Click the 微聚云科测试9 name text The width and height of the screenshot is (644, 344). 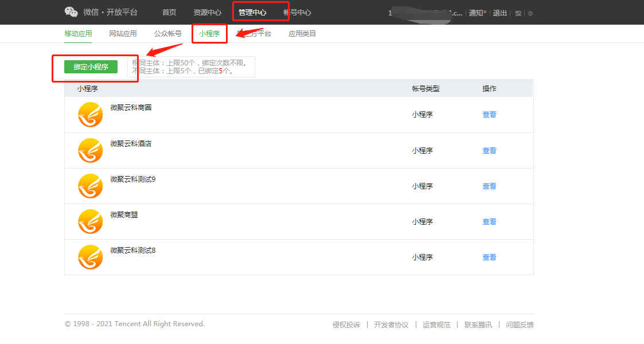click(x=133, y=179)
